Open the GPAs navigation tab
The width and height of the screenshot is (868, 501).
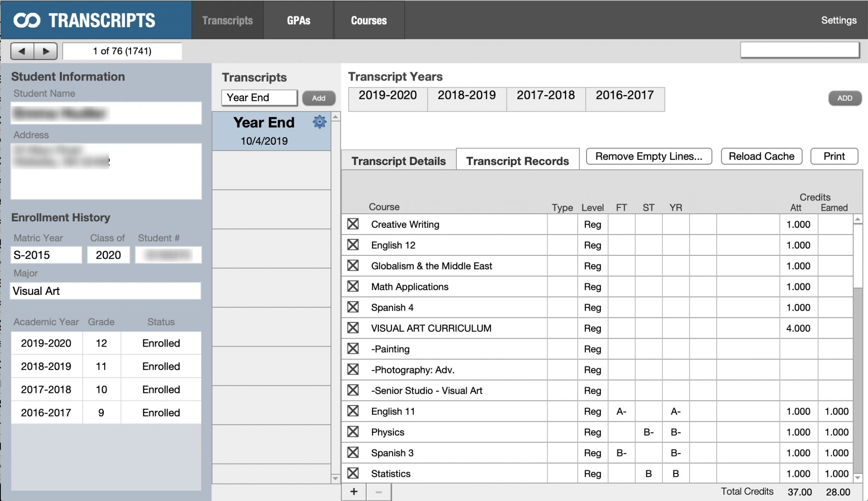(x=298, y=20)
